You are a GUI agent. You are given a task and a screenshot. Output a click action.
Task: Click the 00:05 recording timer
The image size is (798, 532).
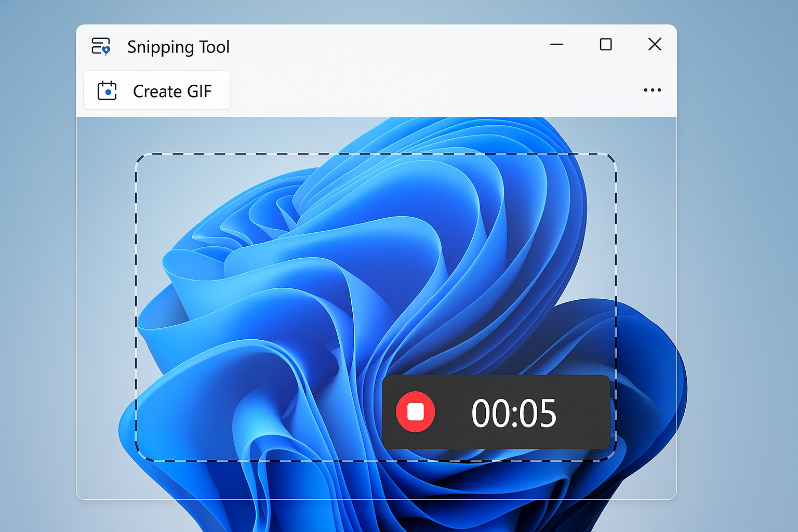coord(514,414)
